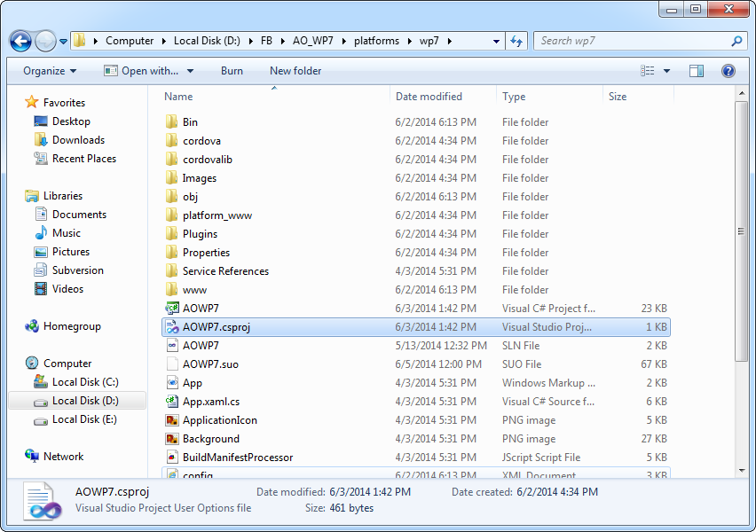The image size is (756, 532).
Task: Open the view options dropdown arrow
Action: [x=666, y=71]
